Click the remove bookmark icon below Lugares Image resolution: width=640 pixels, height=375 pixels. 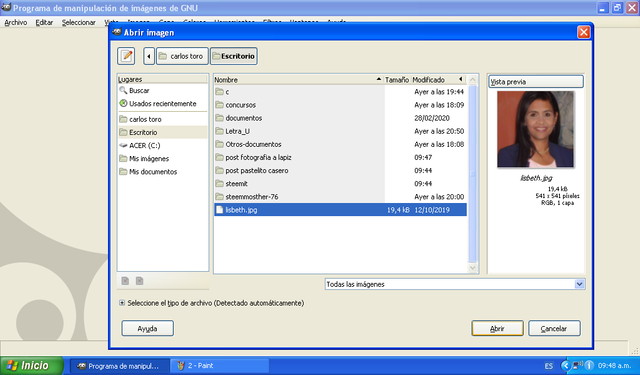point(140,281)
